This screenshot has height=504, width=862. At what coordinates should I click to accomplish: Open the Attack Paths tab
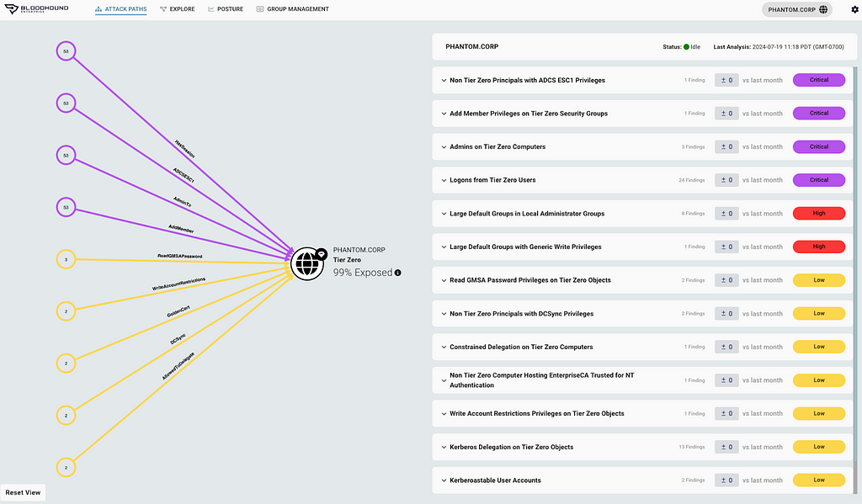pos(120,9)
